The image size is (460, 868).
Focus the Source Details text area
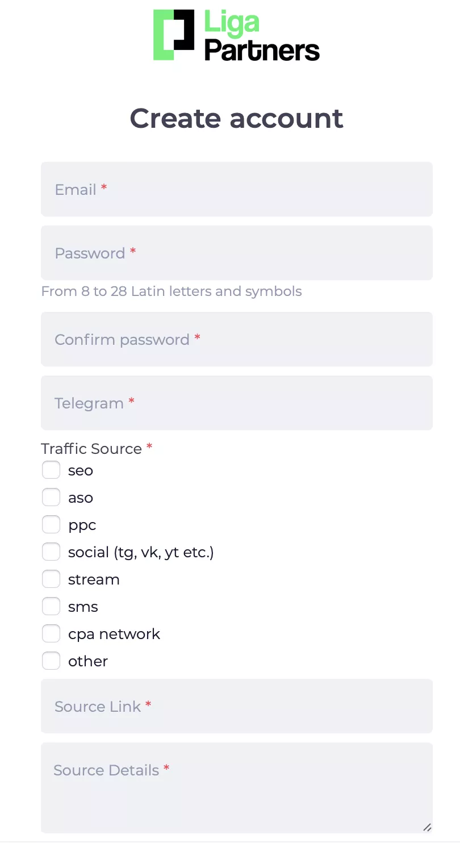click(236, 788)
